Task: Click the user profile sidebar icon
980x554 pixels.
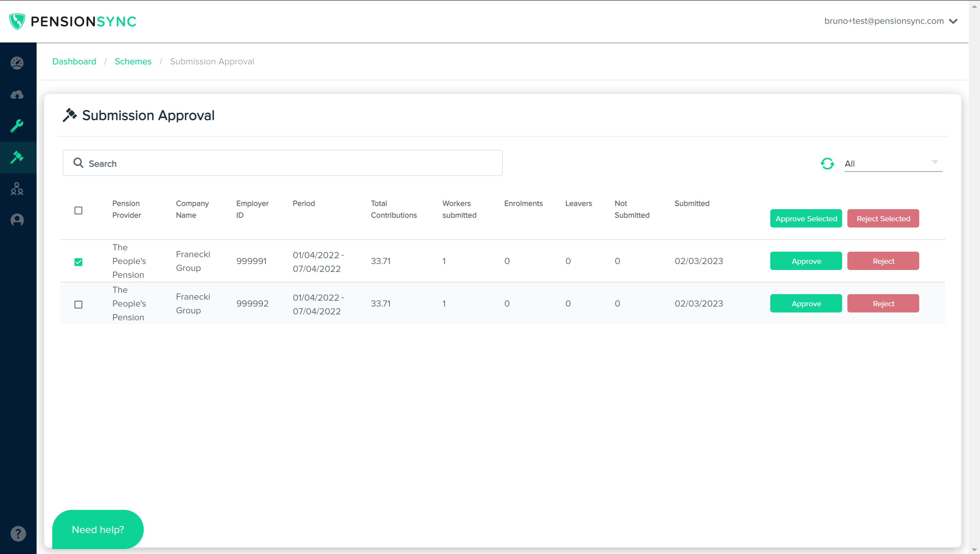Action: pos(17,220)
